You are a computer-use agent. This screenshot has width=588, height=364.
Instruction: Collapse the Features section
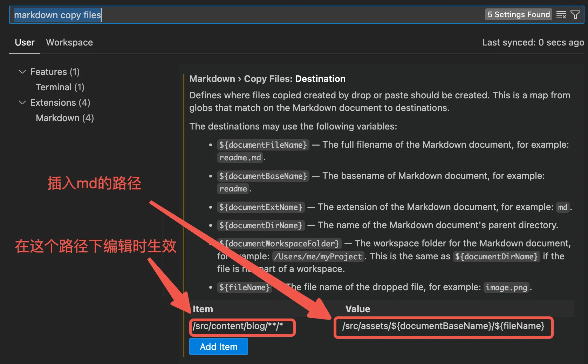pos(22,72)
